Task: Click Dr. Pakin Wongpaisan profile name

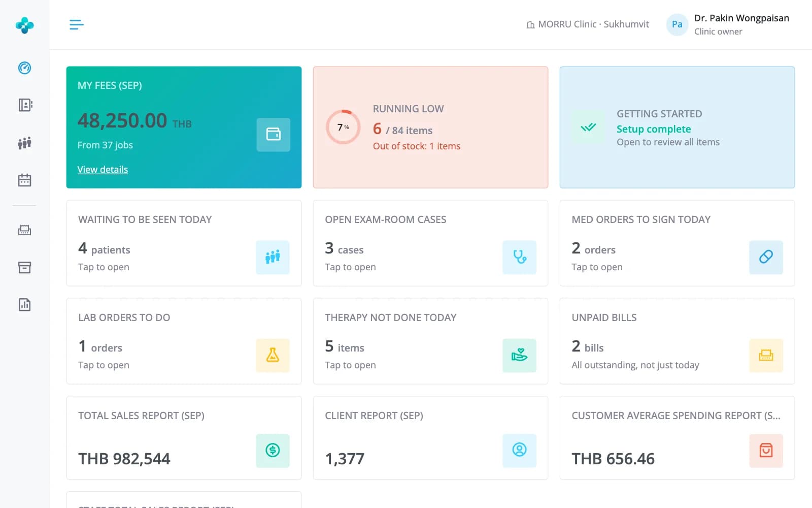Action: 741,18
